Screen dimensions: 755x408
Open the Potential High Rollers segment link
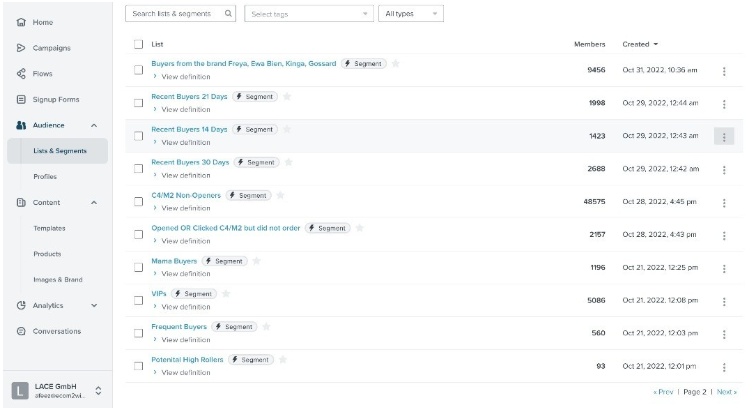coord(188,359)
